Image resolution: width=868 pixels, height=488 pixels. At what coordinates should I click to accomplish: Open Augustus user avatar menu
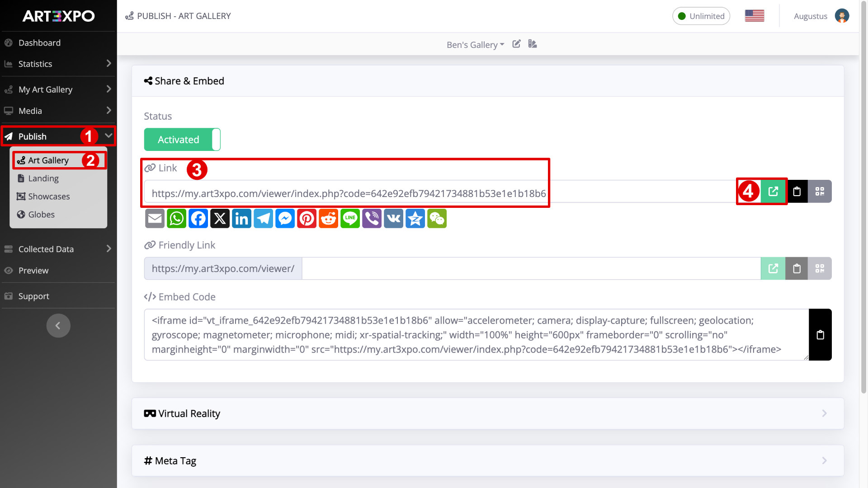(842, 16)
